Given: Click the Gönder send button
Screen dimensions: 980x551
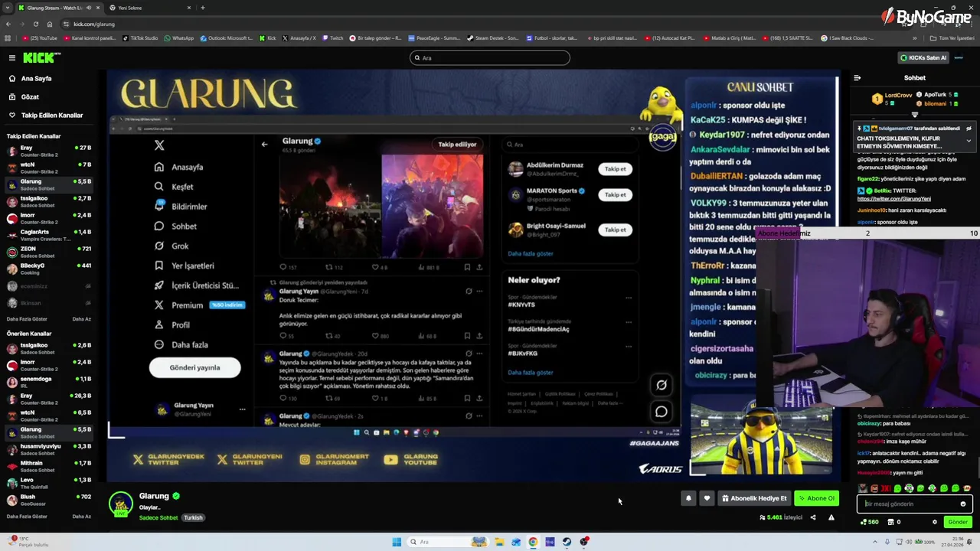Looking at the screenshot, I should [958, 522].
